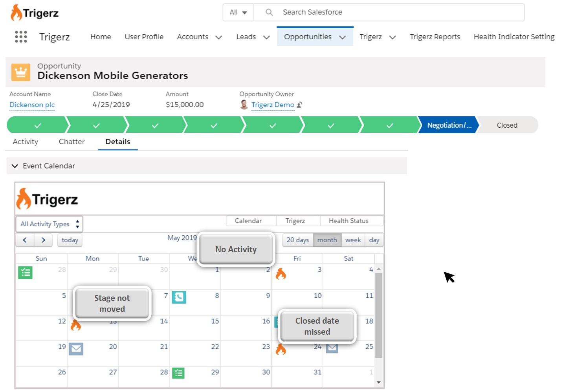
Task: Open the Dickenson plc account link
Action: coord(32,105)
